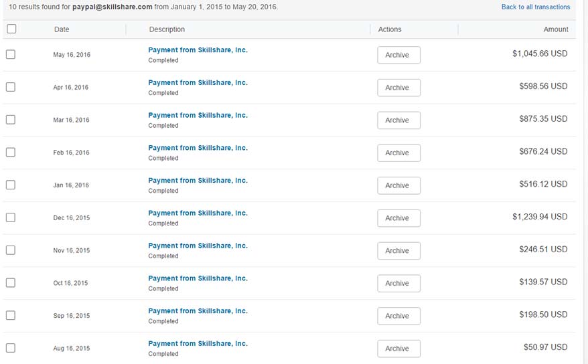Archive the Aug 16, 2015 payment
Viewport: 588px width, 364px height.
pos(398,349)
